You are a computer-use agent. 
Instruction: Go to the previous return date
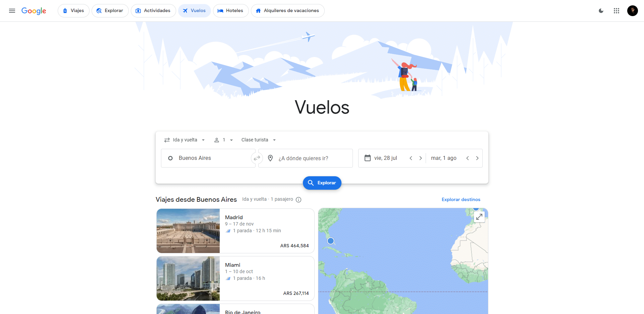tap(468, 158)
